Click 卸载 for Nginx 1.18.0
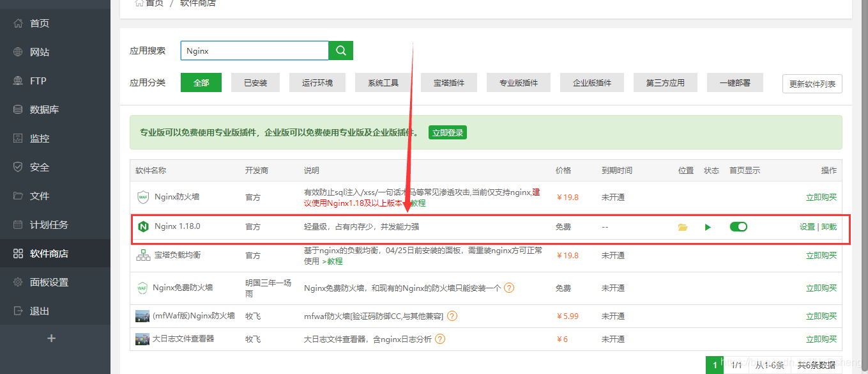Screen dimensions: 868x374 click(x=829, y=227)
